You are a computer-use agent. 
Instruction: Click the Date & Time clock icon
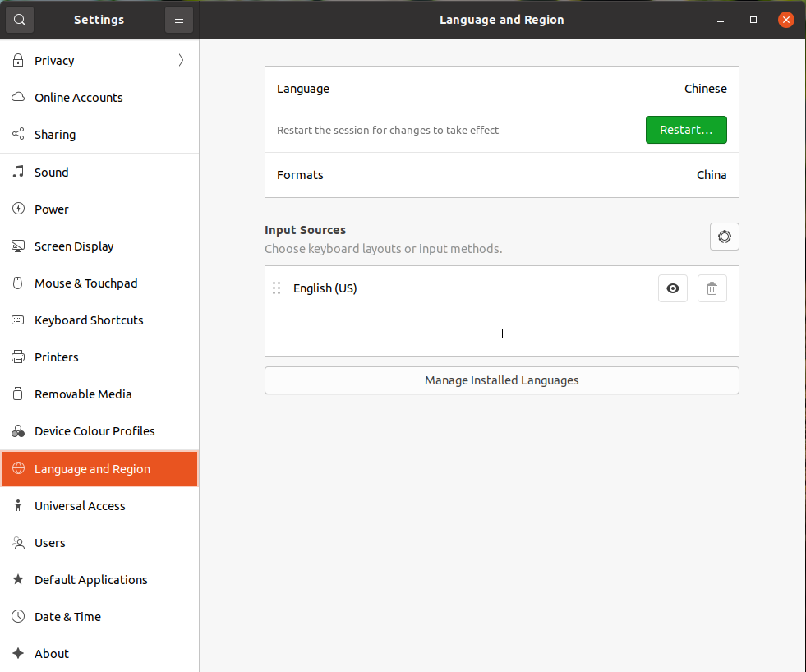[18, 616]
